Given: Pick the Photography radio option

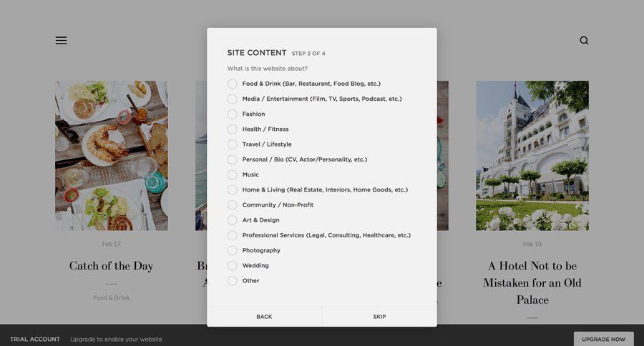Looking at the screenshot, I should (x=233, y=250).
